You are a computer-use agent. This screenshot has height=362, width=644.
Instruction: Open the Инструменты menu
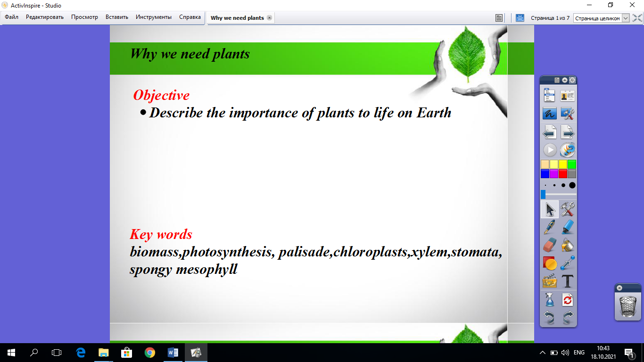point(153,17)
